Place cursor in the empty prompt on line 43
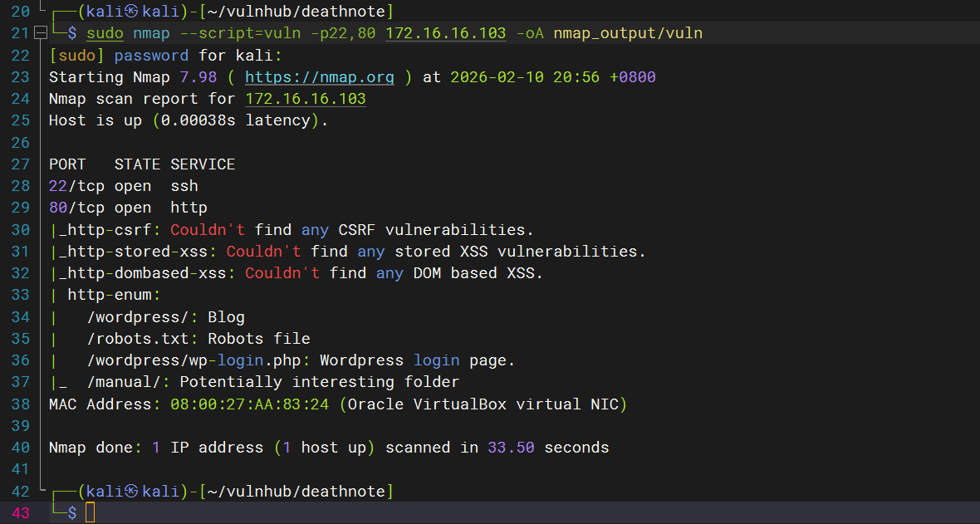 coord(91,513)
